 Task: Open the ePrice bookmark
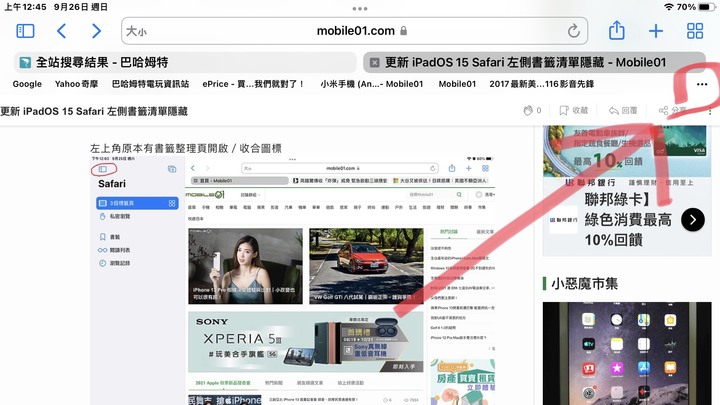tap(253, 84)
